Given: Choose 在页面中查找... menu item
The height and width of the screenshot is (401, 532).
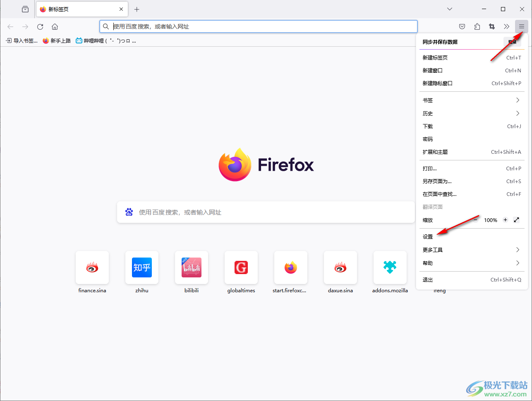Looking at the screenshot, I should coord(472,194).
